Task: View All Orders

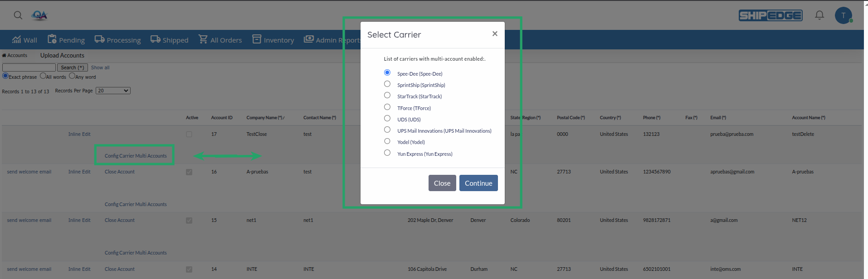Action: click(220, 39)
